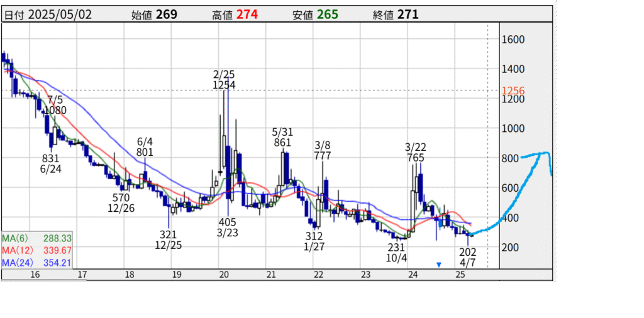The height and width of the screenshot is (318, 644).
Task: Click the 3/8 777 high label
Action: (x=323, y=151)
